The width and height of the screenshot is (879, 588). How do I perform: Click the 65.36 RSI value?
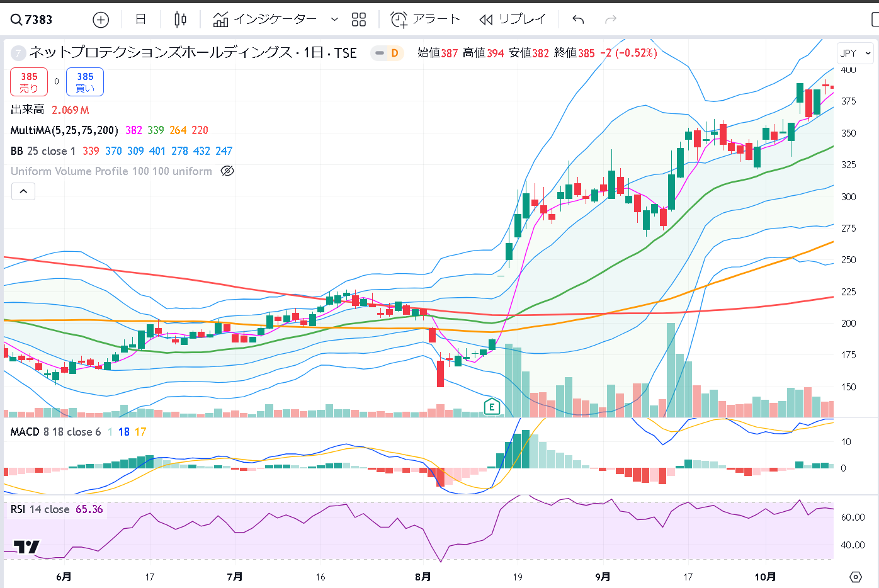pyautogui.click(x=89, y=509)
